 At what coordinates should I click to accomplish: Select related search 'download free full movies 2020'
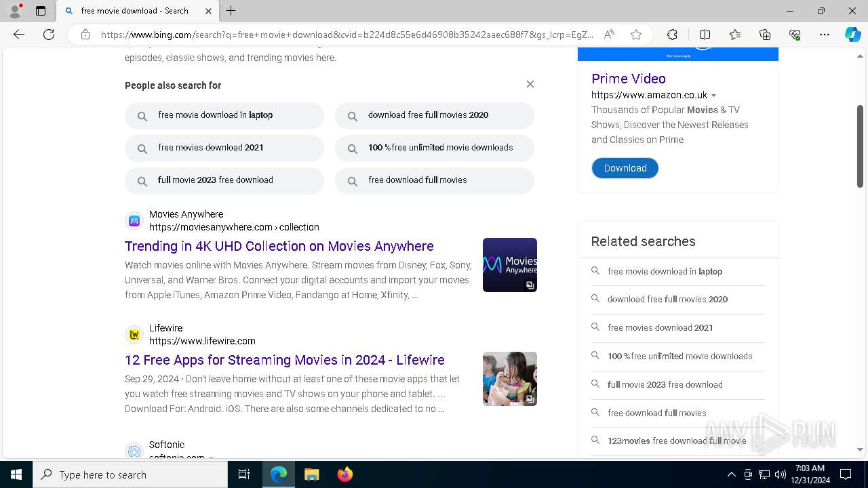667,299
